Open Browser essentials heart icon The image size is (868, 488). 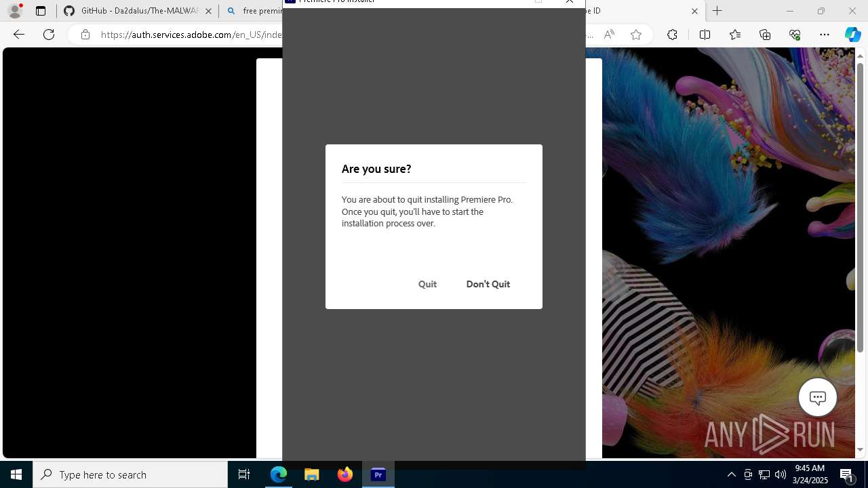(795, 35)
